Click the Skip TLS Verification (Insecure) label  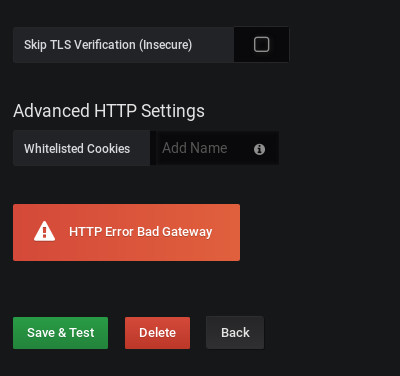pos(108,45)
